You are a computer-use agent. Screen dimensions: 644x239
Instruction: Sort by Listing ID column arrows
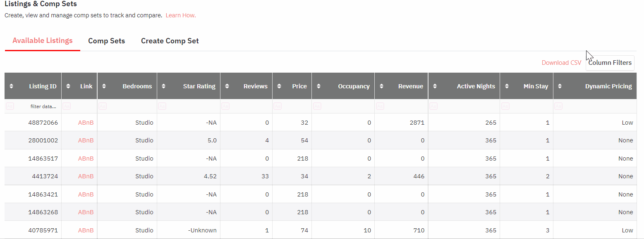(x=12, y=86)
